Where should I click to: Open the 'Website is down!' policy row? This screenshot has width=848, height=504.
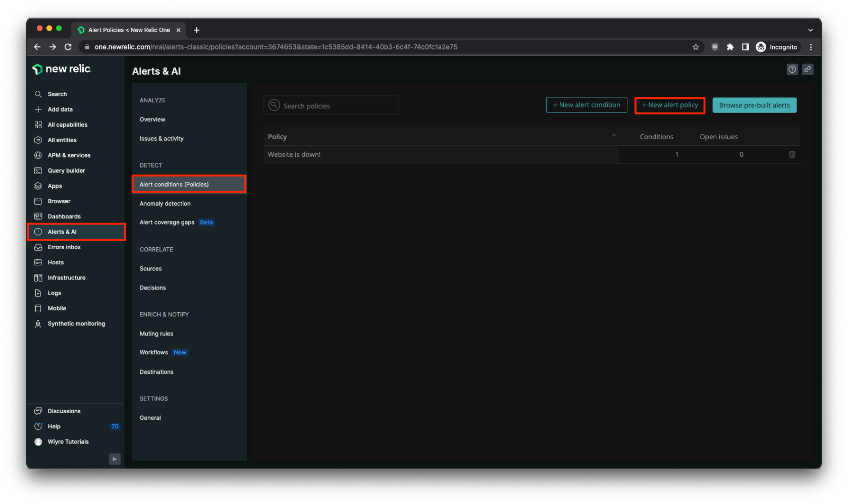(x=294, y=154)
